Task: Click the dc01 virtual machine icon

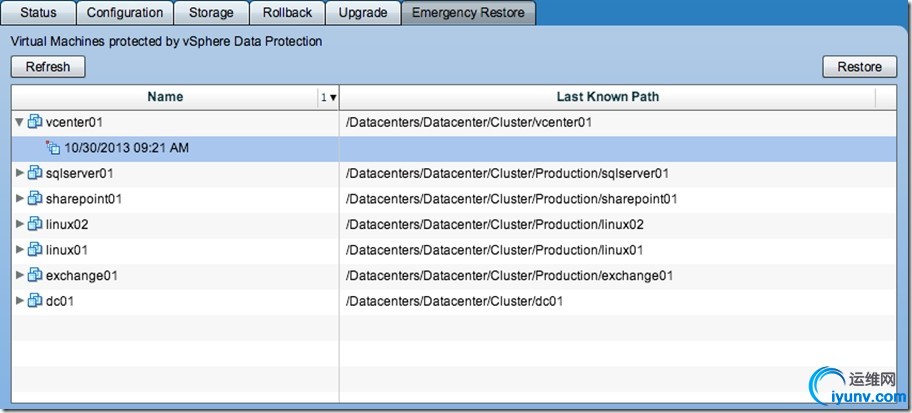Action: (x=35, y=301)
